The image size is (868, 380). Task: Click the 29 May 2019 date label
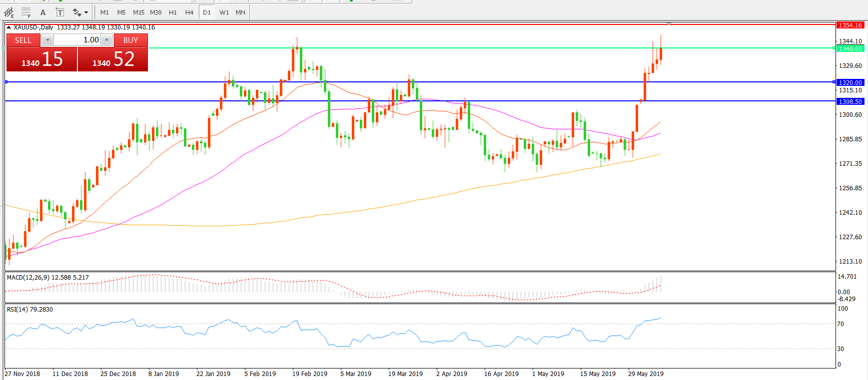pyautogui.click(x=646, y=374)
